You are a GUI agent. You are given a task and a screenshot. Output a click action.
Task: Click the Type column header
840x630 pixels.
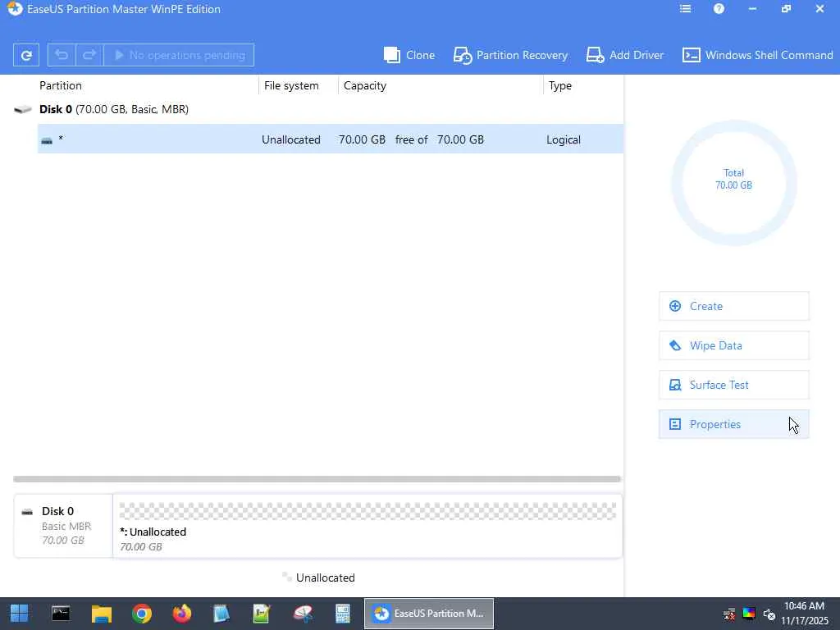point(559,85)
